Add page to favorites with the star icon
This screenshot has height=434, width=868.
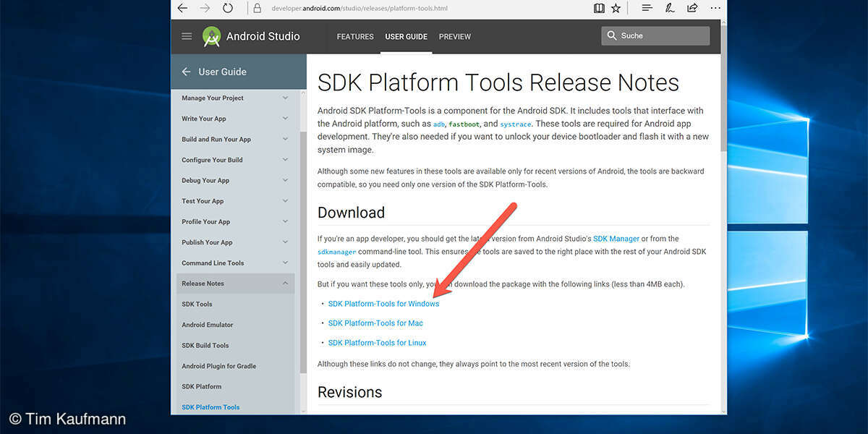pos(616,9)
